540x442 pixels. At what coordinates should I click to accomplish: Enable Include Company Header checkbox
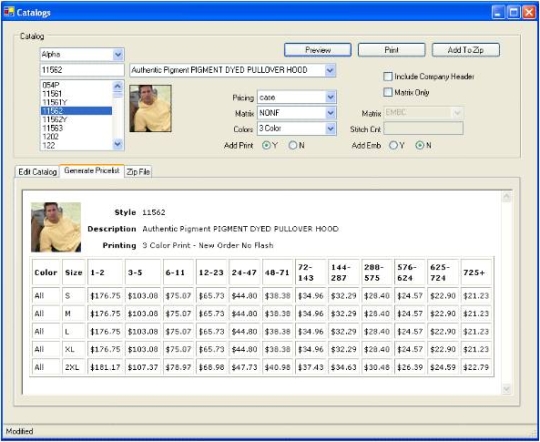coord(388,76)
